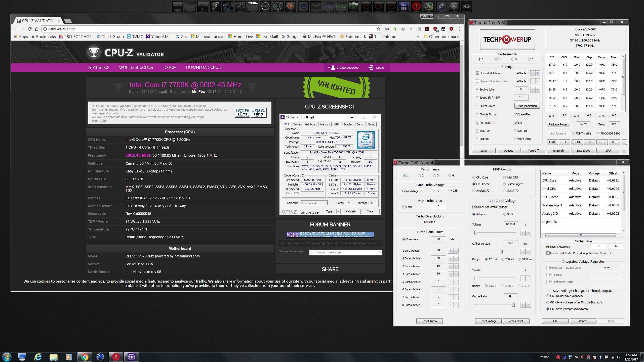Viewport: 644px width, 362px height.
Task: Open Uplay icon in the top dock
Action: point(303,6)
